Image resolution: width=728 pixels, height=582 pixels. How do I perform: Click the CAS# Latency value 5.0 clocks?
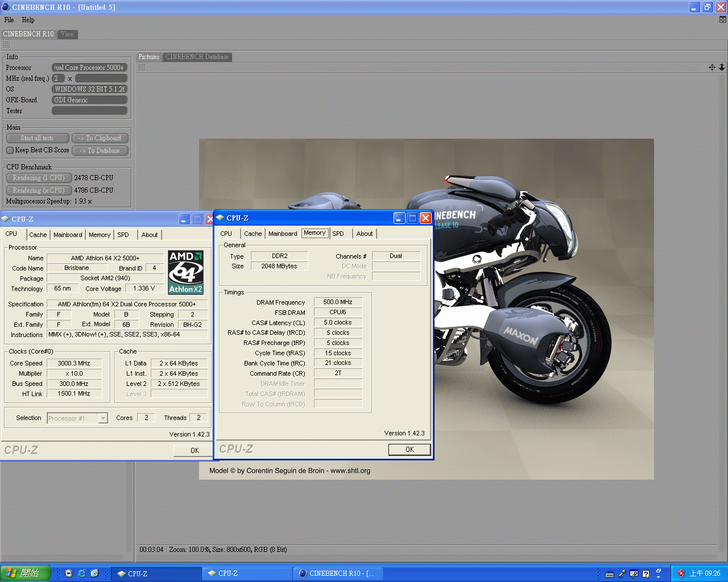click(338, 322)
